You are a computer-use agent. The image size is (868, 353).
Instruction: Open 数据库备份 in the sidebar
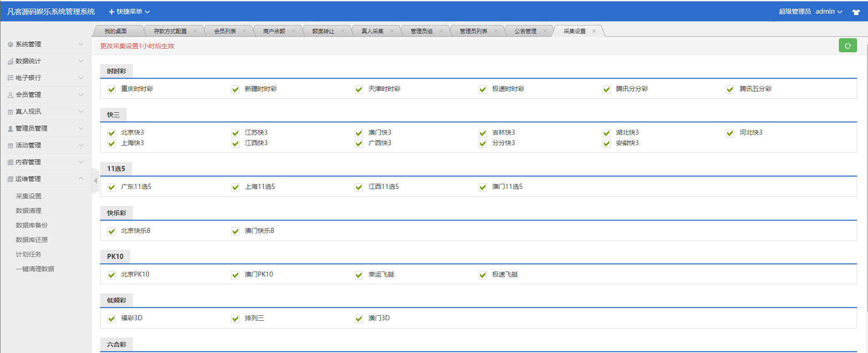tap(32, 225)
